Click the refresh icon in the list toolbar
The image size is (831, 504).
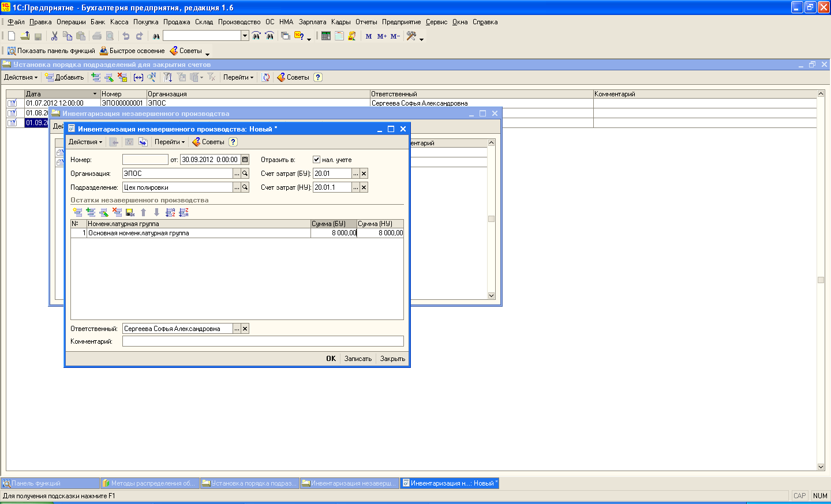click(266, 77)
